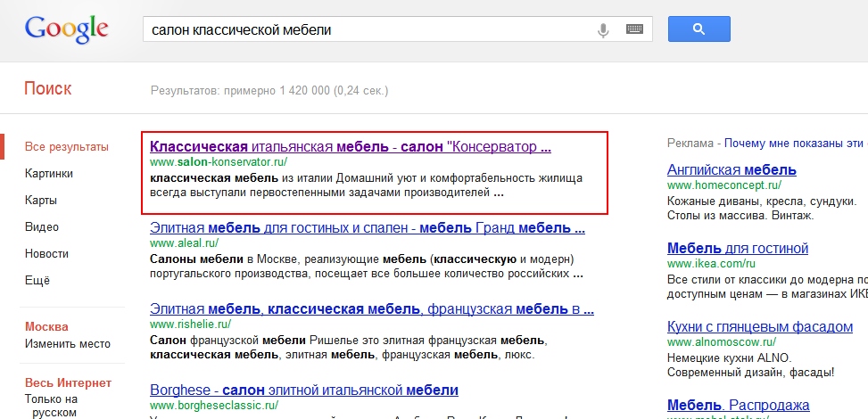Open Borghese салон элитной мебели result
Screen dimensions: 868x419
(x=304, y=390)
